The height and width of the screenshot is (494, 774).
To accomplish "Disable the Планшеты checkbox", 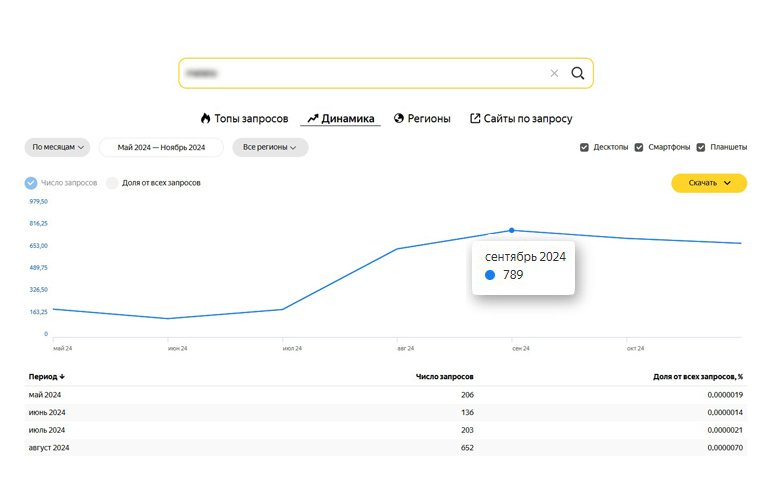I will [701, 147].
